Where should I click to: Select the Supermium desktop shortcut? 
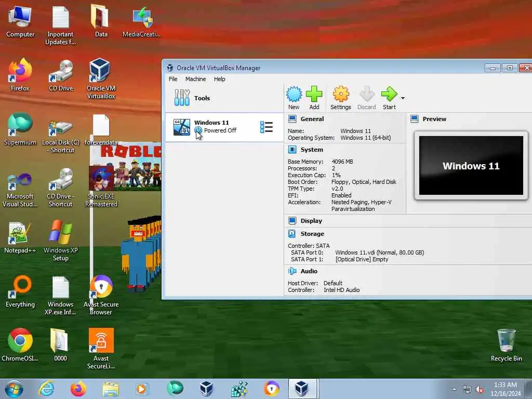pyautogui.click(x=20, y=129)
